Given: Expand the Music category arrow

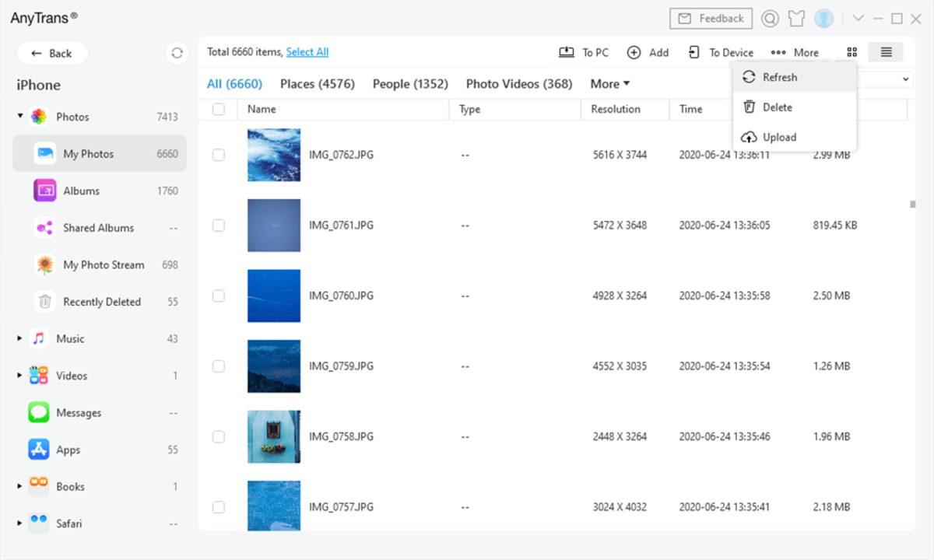Looking at the screenshot, I should pos(20,339).
